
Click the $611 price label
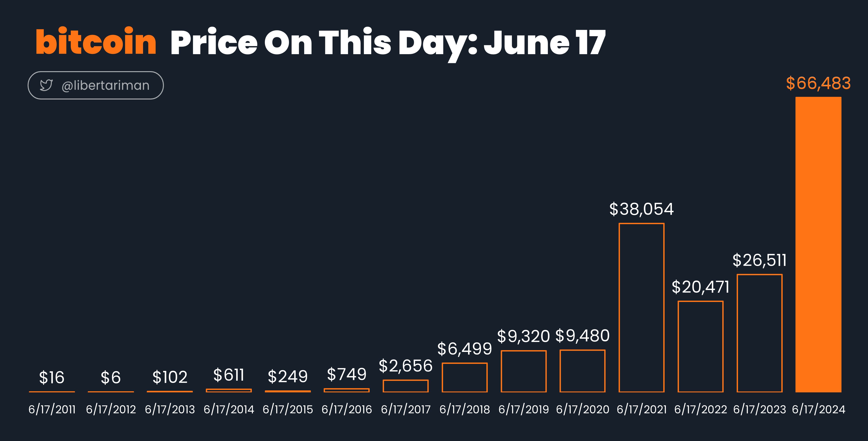228,375
